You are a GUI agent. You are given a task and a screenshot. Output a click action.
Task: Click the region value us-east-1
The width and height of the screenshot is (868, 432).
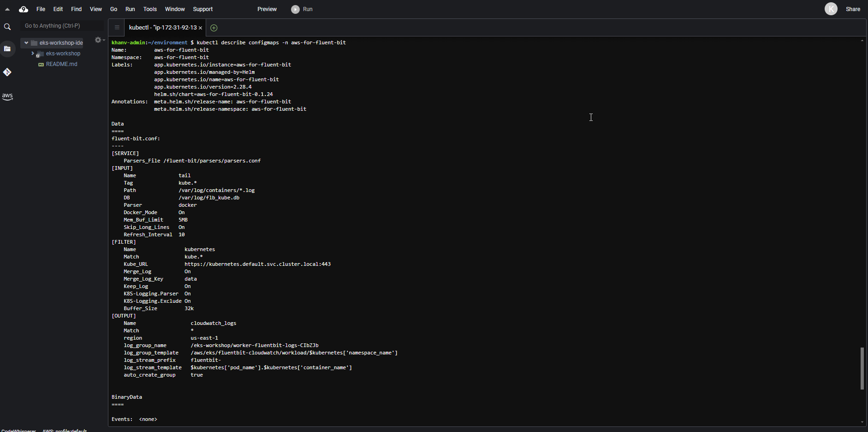click(204, 338)
